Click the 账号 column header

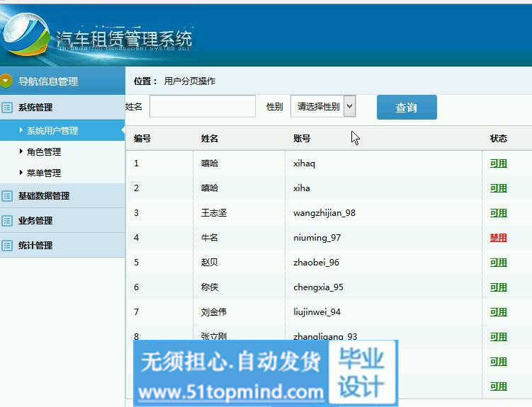[x=302, y=139]
